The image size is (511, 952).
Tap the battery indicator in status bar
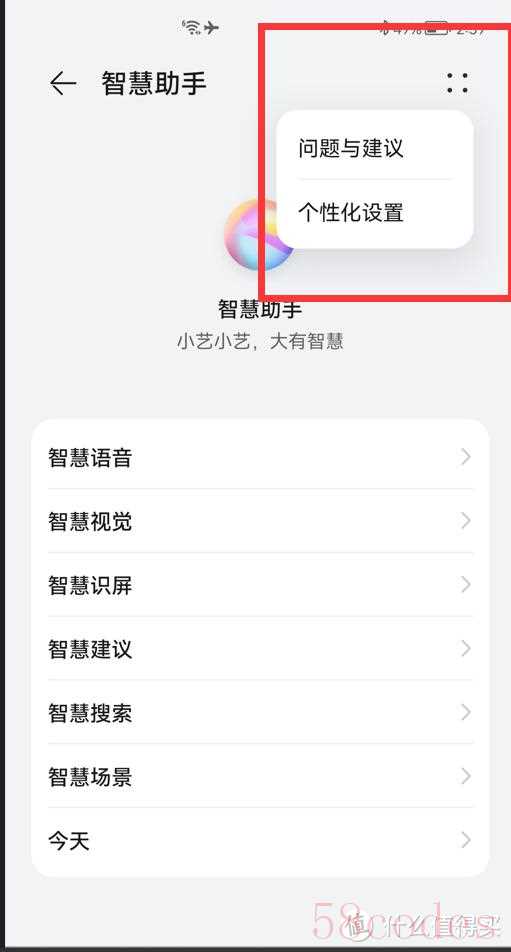point(436,28)
